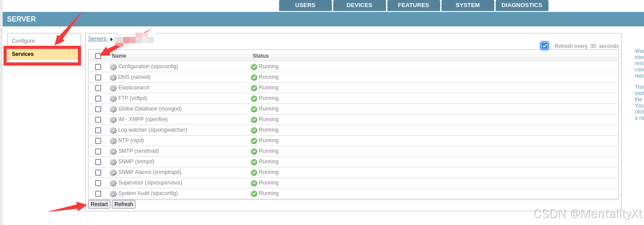
Task: Open the USERS menu tab
Action: pos(305,5)
